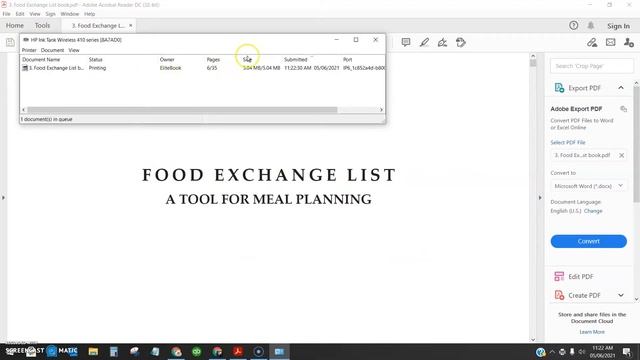Open the Sign menu in Acrobat
Image resolution: width=640 pixels, height=360 pixels.
[x=50, y=14]
